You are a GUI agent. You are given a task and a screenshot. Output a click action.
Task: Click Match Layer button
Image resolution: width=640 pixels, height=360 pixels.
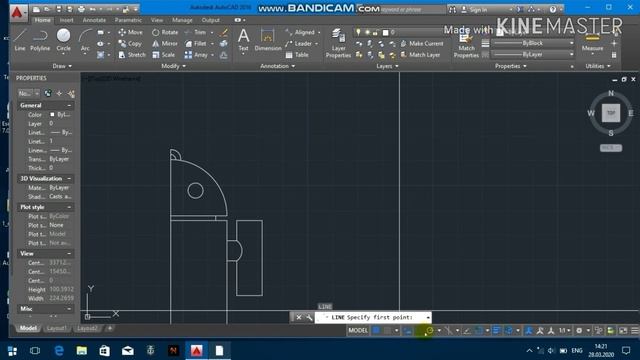point(420,55)
